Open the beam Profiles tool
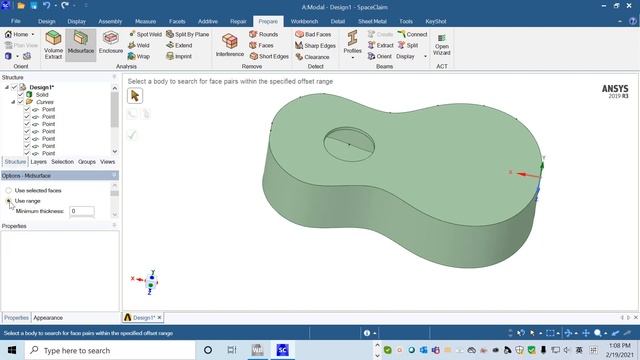 coord(352,42)
